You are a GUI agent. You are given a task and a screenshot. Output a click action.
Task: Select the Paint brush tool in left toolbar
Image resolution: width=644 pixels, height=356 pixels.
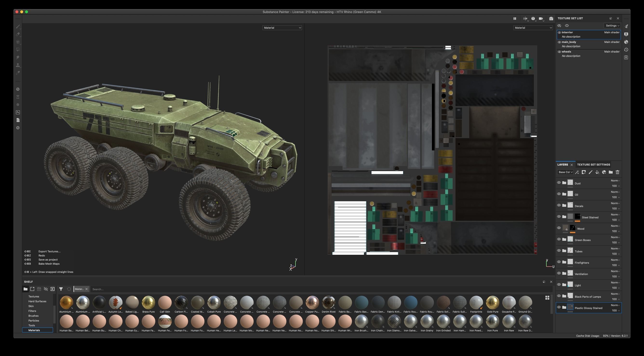pyautogui.click(x=18, y=27)
